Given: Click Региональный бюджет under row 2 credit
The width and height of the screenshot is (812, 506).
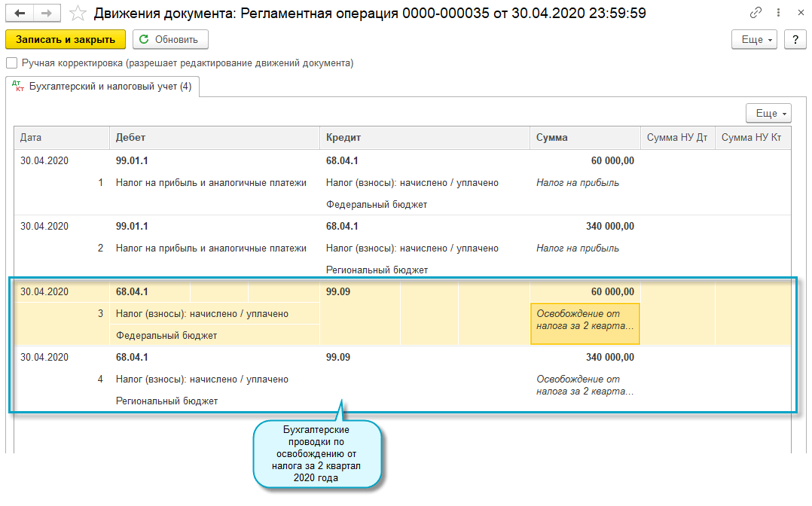Looking at the screenshot, I should 377,270.
